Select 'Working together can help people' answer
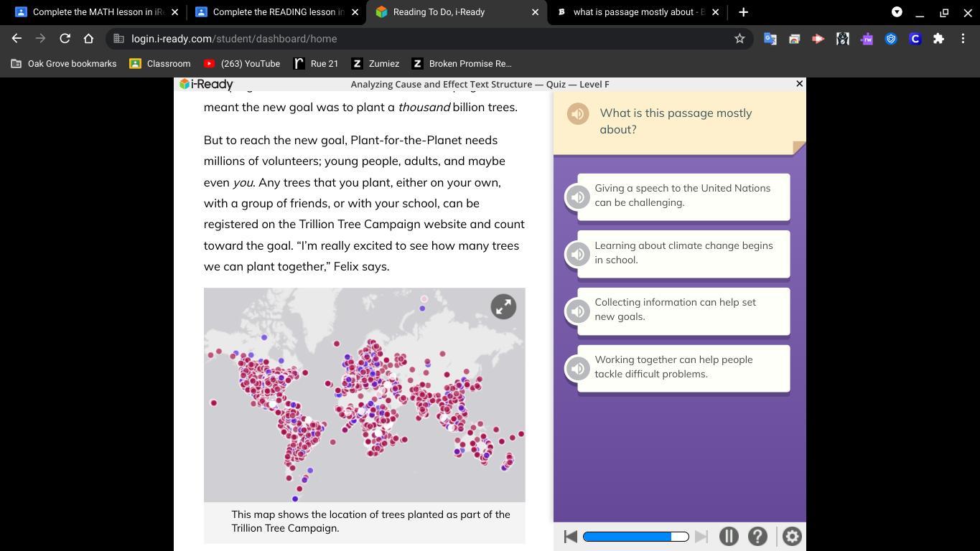980x551 pixels. tap(683, 367)
